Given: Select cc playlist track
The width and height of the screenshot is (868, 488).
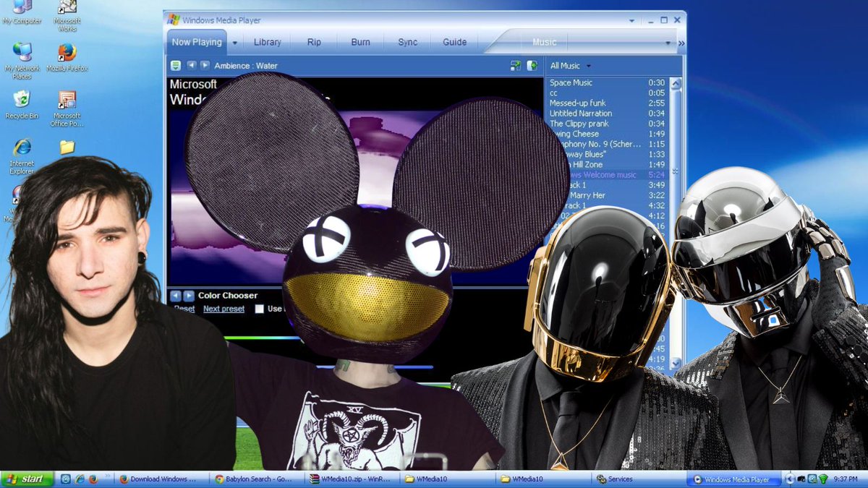Looking at the screenshot, I should tap(608, 93).
